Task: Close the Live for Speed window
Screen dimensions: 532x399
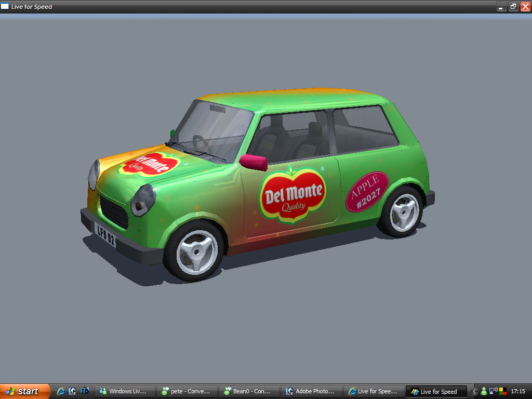Action: [x=525, y=6]
